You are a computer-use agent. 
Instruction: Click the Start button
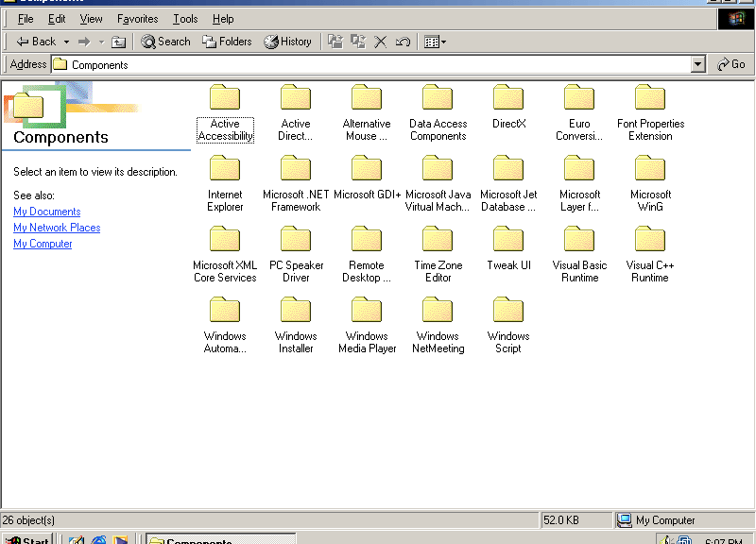pyautogui.click(x=26, y=539)
